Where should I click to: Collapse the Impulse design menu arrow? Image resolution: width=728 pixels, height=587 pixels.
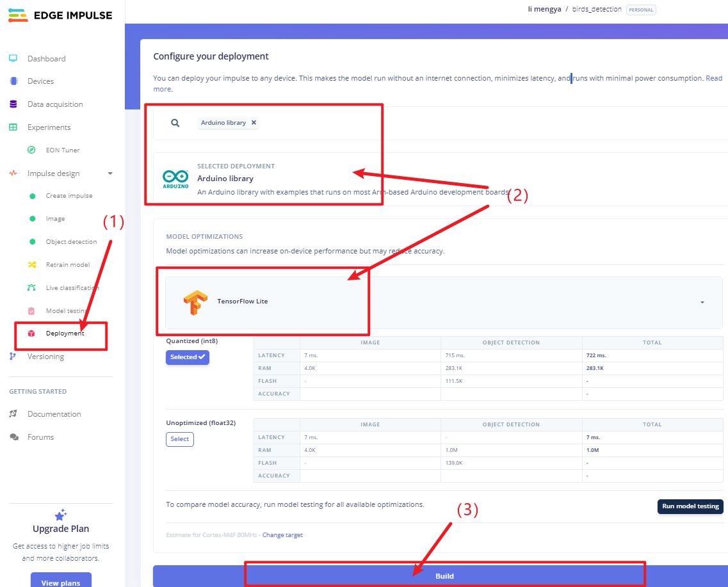110,173
